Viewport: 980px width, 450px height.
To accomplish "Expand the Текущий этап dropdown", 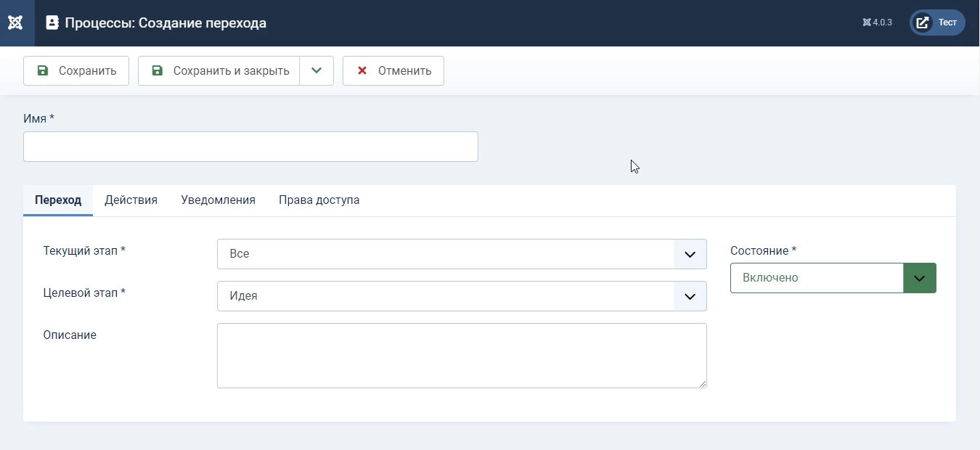I will click(x=690, y=254).
